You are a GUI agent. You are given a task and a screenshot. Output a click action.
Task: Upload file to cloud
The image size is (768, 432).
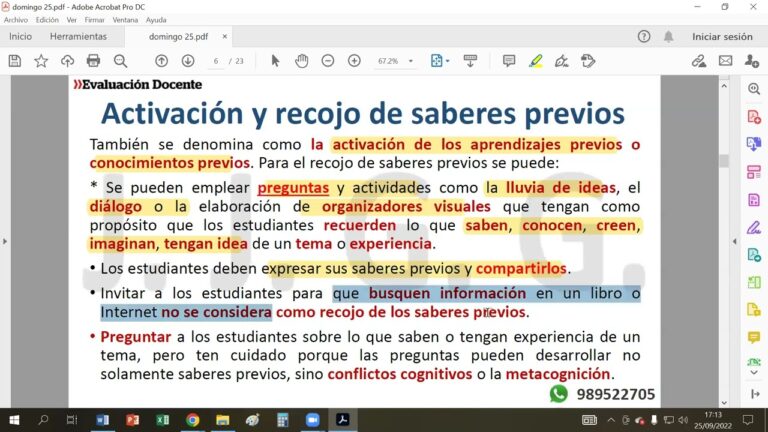coord(67,61)
